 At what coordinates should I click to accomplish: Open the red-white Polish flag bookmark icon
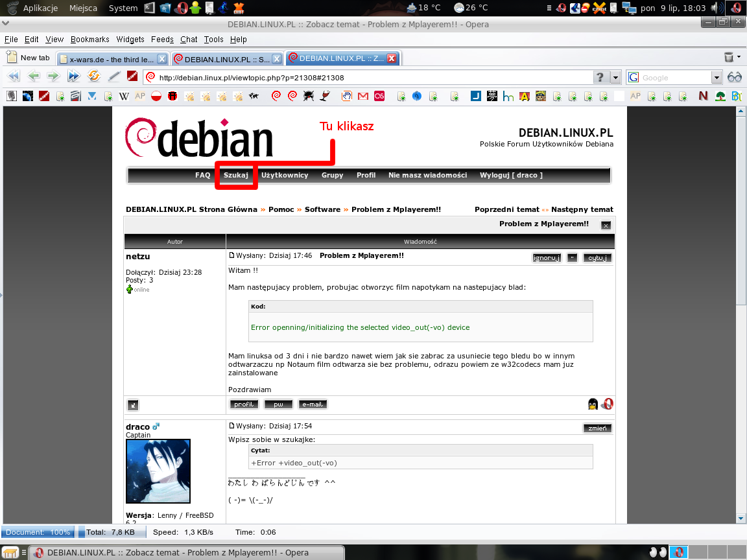tap(156, 96)
